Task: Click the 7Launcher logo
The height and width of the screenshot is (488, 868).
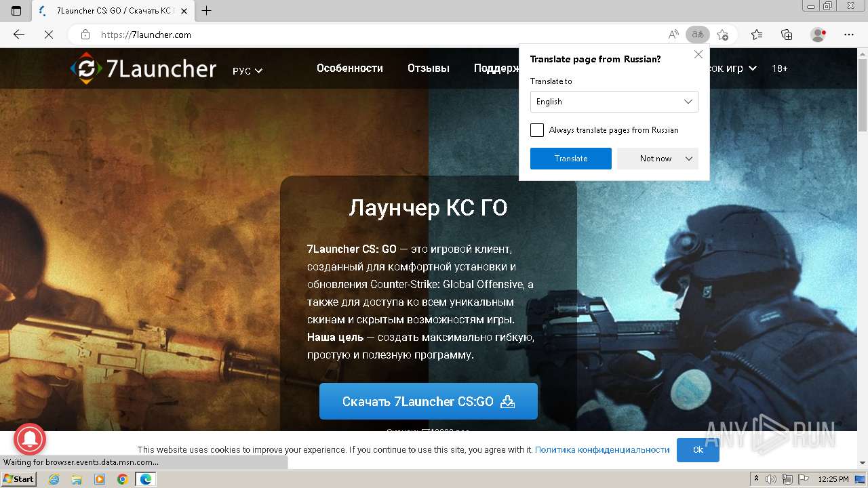Action: 143,68
